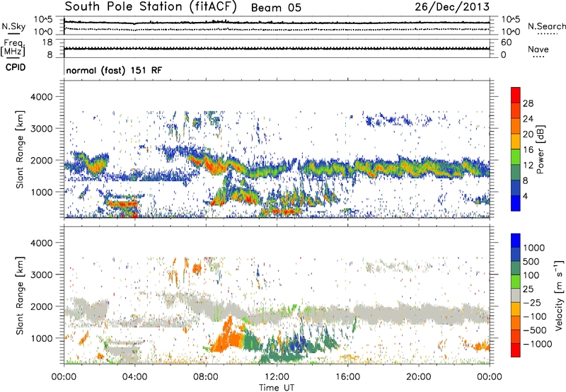Pick the red velocity swatch below -1000

coord(516,350)
